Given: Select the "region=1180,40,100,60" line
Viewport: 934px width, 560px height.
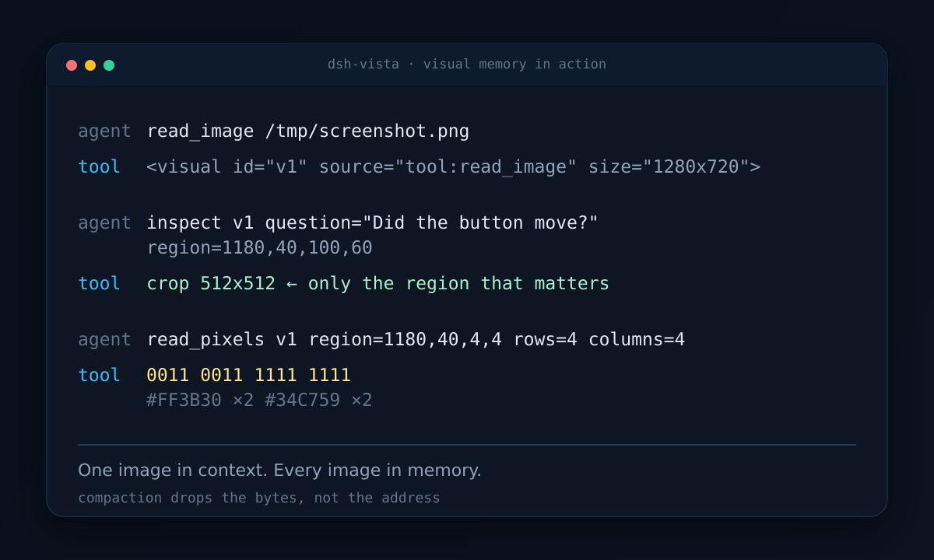Looking at the screenshot, I should [x=259, y=247].
